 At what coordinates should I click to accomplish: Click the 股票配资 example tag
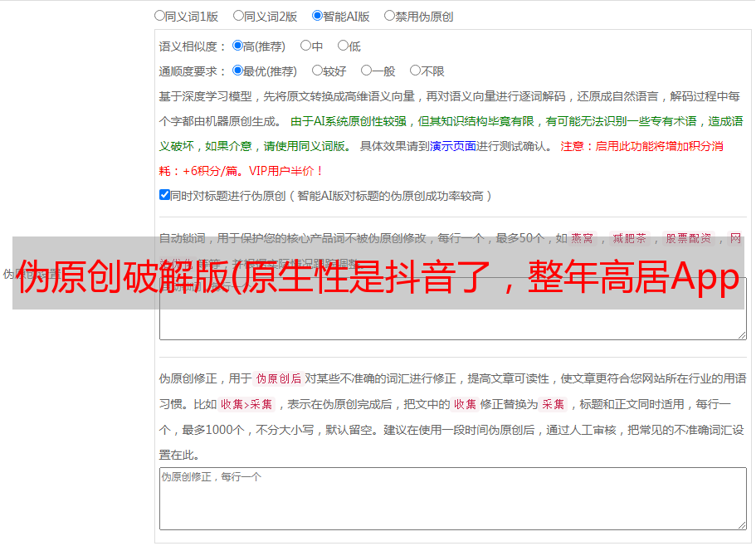[689, 238]
